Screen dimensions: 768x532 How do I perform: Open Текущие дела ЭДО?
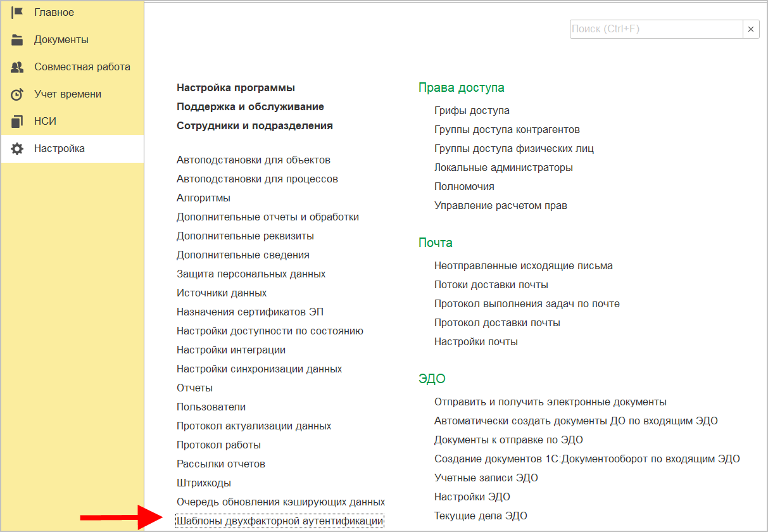(481, 516)
